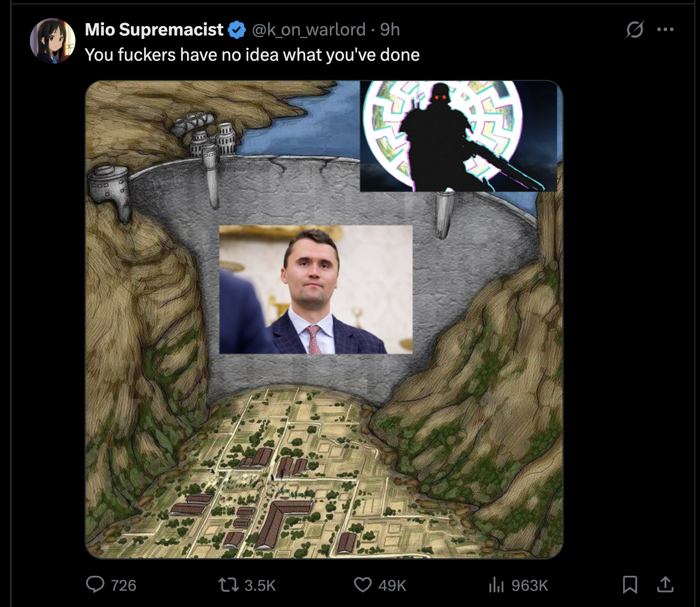700x607 pixels.
Task: Open the view analytics bar chart icon
Action: 496,585
